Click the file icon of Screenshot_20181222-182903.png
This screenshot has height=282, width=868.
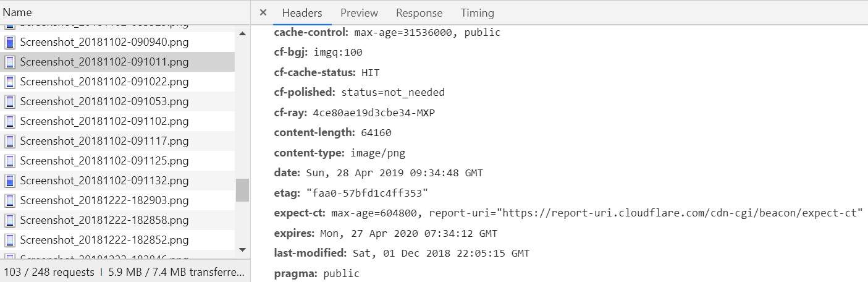pos(10,201)
